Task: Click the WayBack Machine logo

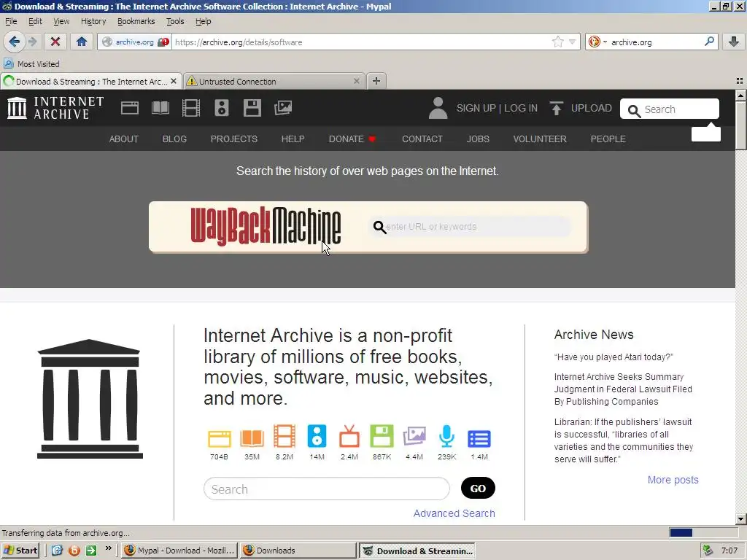Action: [266, 227]
